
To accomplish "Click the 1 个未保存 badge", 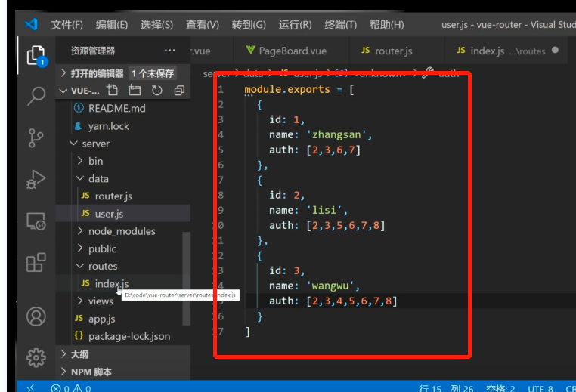I will pyautogui.click(x=153, y=73).
